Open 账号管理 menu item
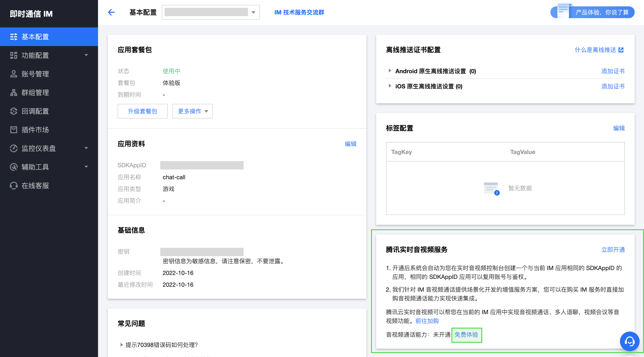Image resolution: width=644 pixels, height=357 pixels. [49, 74]
